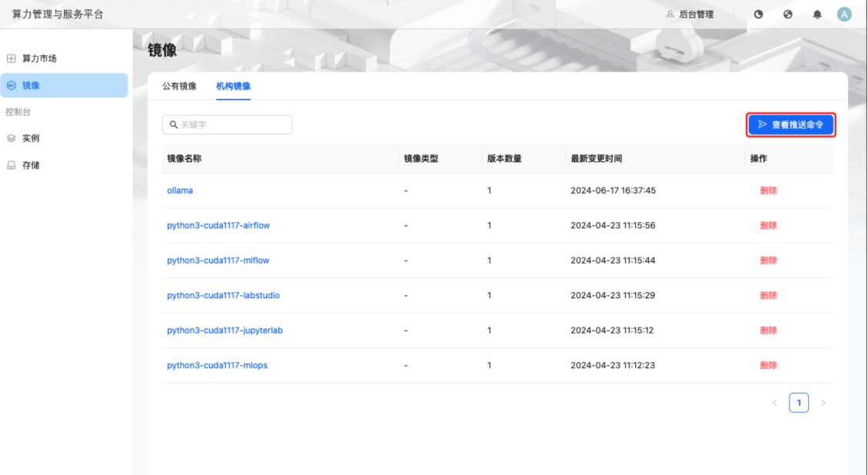This screenshot has width=868, height=475.
Task: Open python3-cuda1117-airflow image details
Action: 218,225
